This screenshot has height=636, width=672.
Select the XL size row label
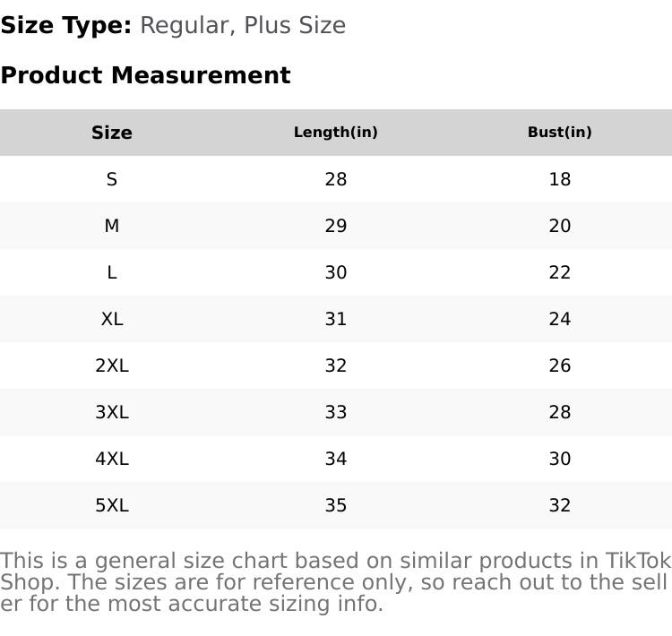(112, 319)
